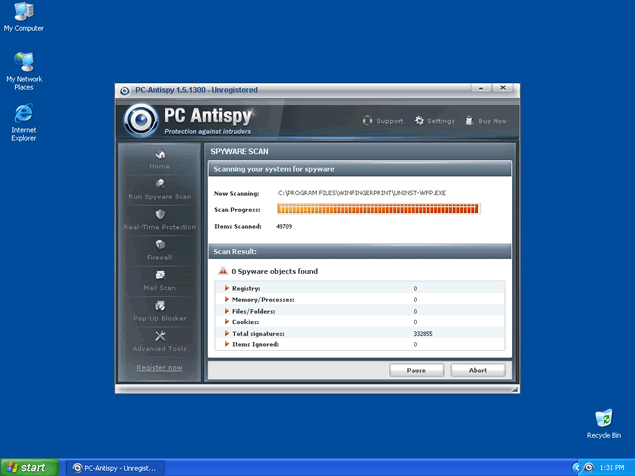Click the Register now link
Screen dimensions: 635x476
point(159,368)
